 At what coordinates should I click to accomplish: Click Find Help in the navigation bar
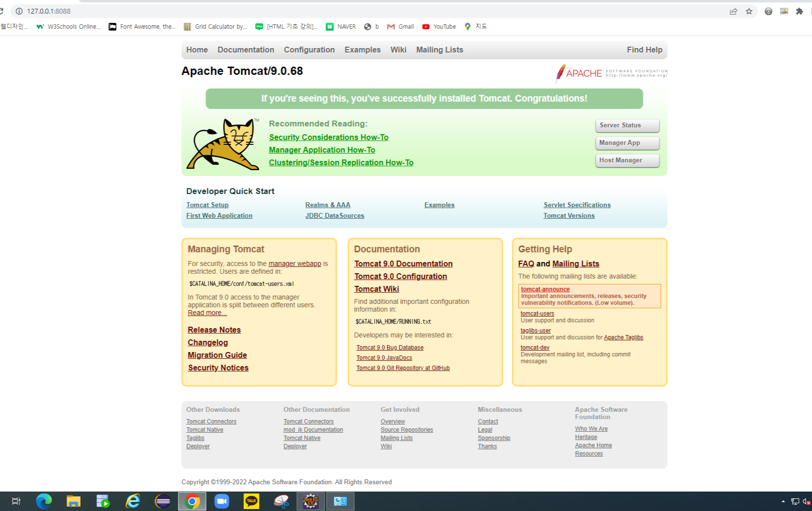644,50
